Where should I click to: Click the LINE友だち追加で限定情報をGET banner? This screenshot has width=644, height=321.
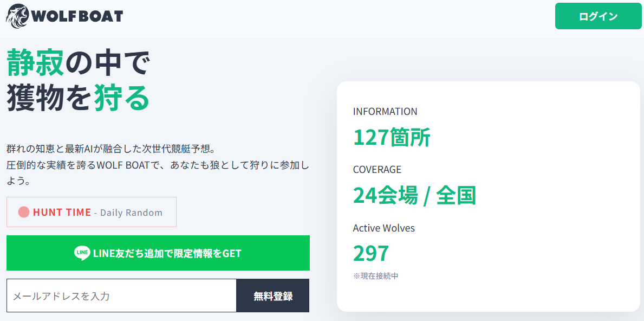coord(158,253)
